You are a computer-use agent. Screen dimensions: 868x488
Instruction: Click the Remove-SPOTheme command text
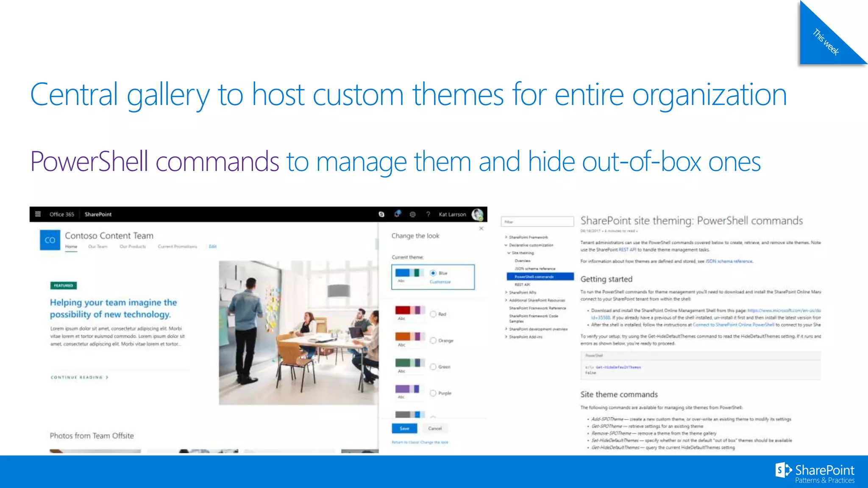tap(611, 433)
